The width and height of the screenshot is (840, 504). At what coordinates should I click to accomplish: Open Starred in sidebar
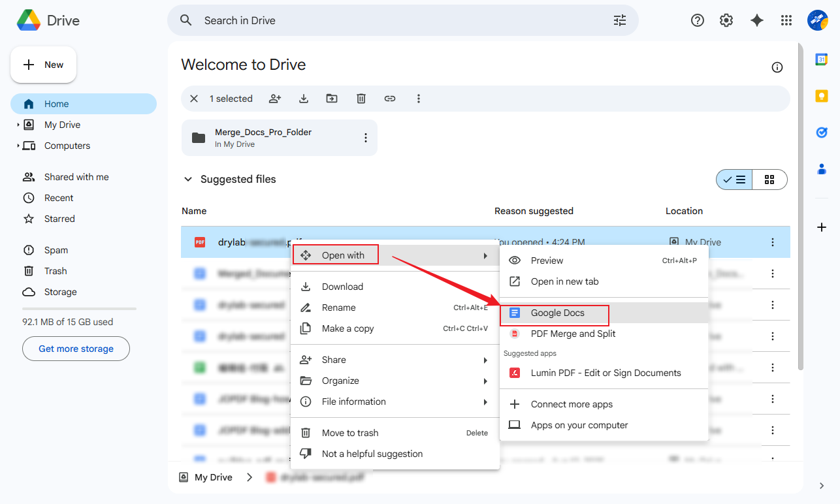click(x=84, y=219)
